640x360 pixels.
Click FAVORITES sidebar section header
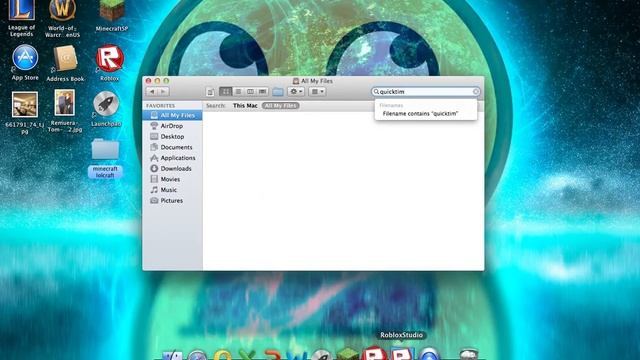click(x=160, y=106)
